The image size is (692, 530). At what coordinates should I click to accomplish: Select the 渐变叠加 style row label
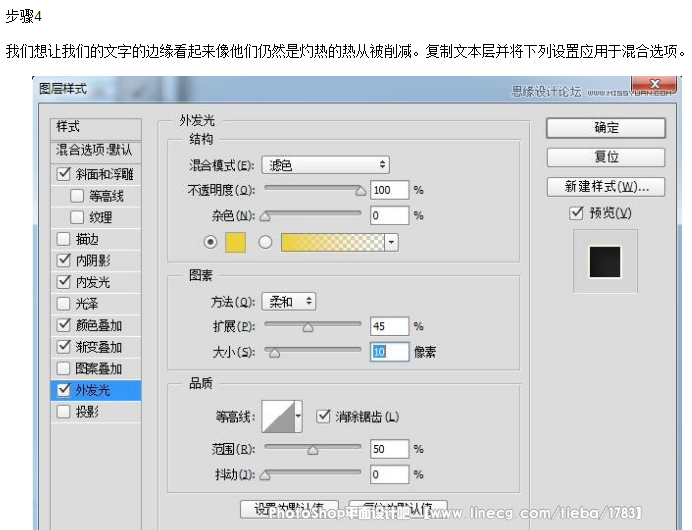tap(99, 347)
